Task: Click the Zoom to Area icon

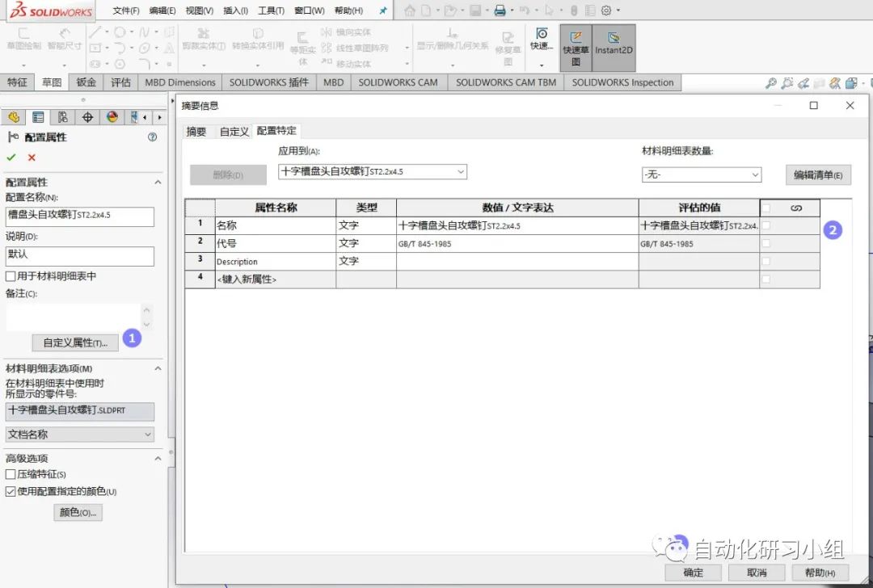Action: pos(787,83)
